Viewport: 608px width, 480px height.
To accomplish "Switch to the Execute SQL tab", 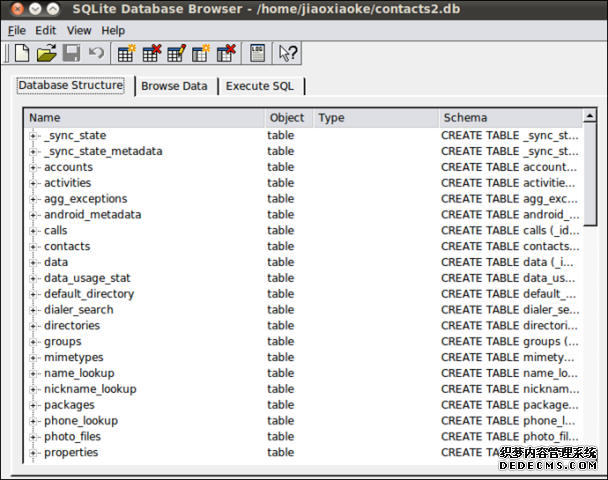I will 260,86.
